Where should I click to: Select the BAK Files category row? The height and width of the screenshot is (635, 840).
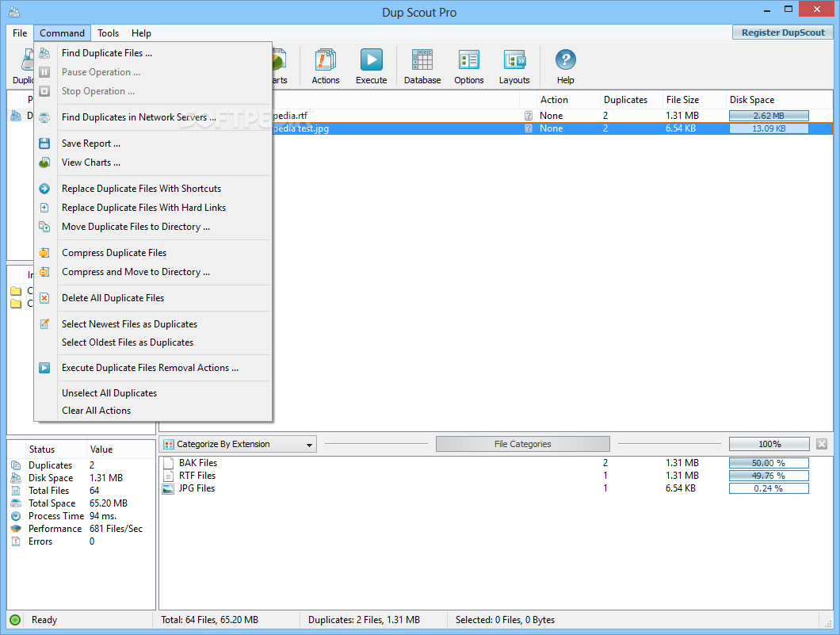coord(495,463)
